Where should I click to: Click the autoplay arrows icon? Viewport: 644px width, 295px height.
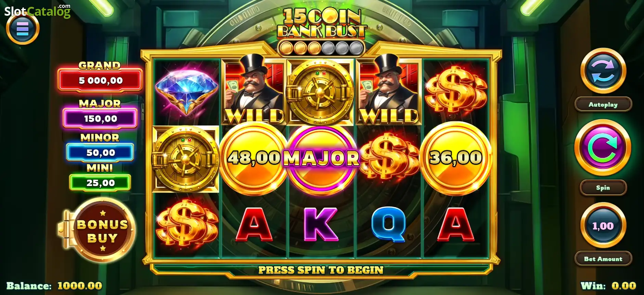(603, 71)
